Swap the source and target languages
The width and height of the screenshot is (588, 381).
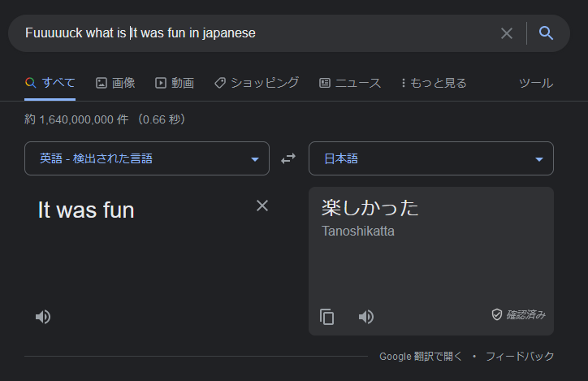tap(288, 158)
